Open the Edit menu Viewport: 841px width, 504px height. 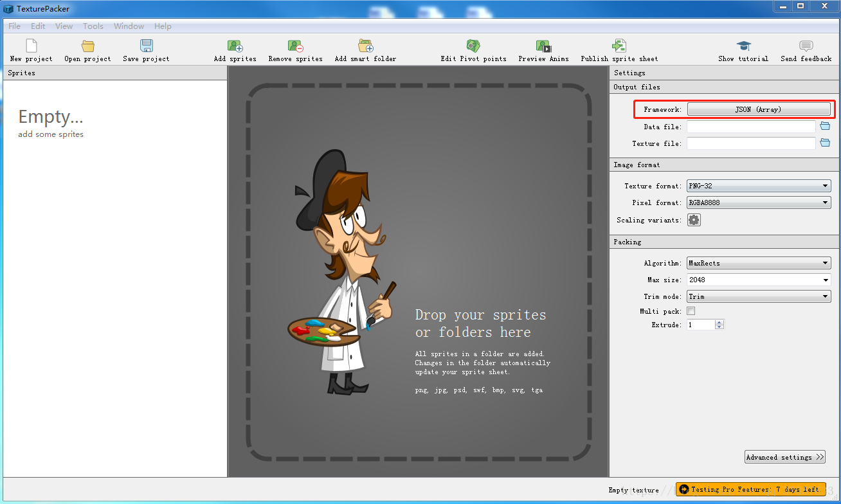coord(38,26)
